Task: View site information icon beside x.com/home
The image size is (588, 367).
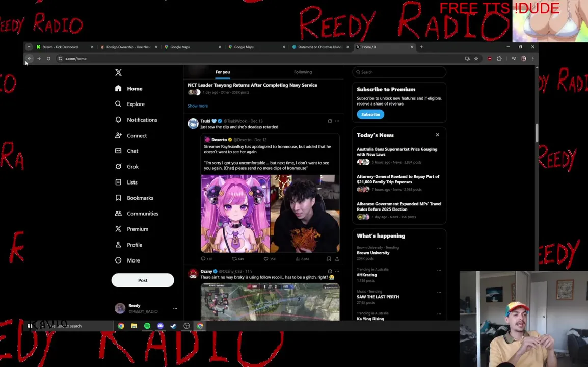Action: [60, 59]
